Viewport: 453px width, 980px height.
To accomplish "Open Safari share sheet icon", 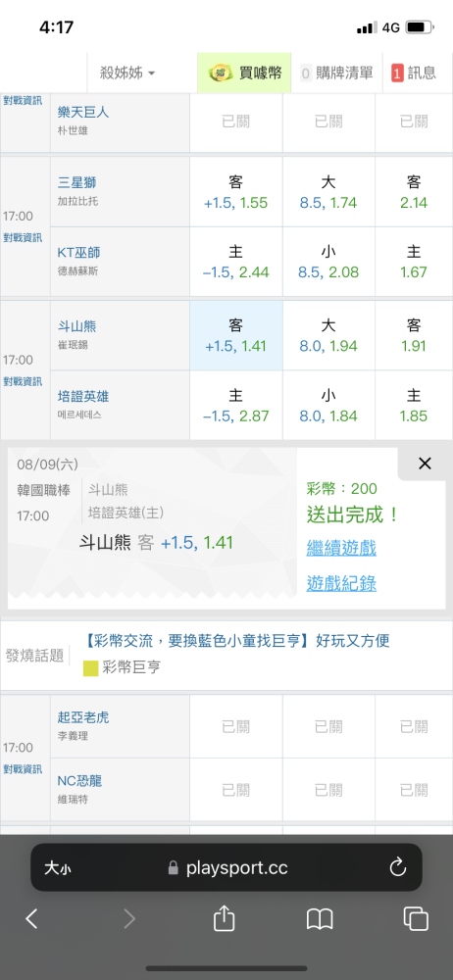I will tap(224, 918).
